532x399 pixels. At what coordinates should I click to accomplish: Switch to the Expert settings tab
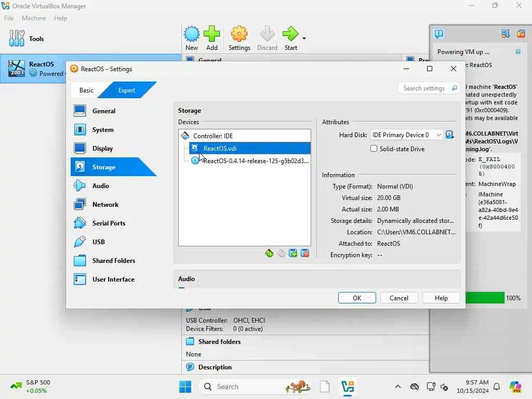pos(127,90)
